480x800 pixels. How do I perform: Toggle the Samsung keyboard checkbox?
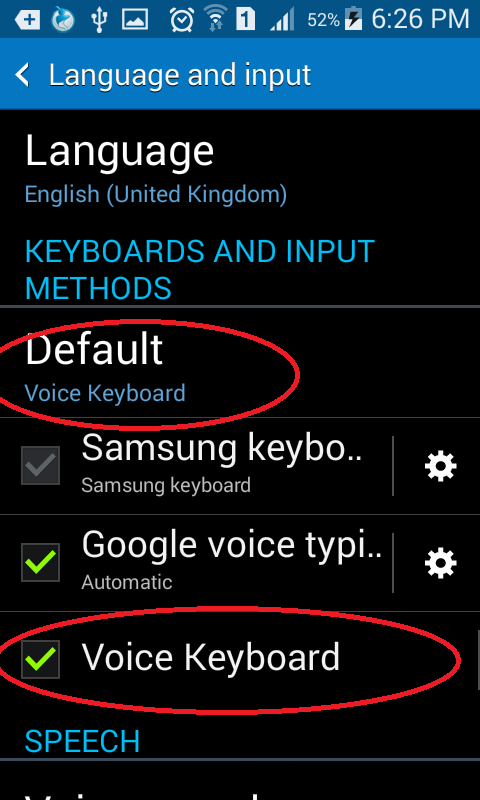(40, 465)
